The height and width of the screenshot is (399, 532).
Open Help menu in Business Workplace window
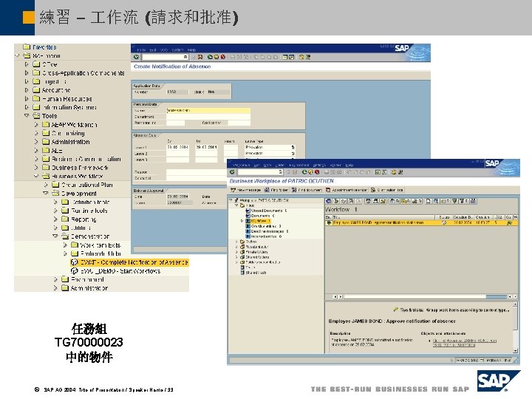349,165
